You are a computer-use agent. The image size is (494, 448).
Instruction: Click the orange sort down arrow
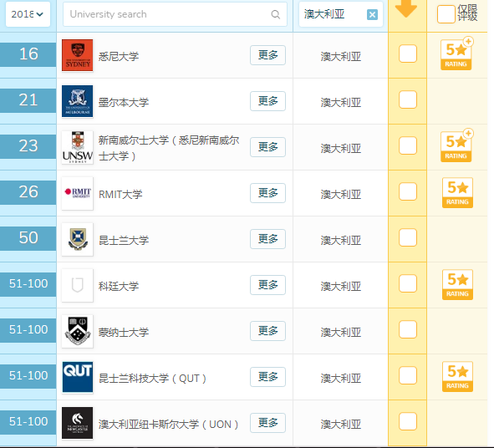tap(406, 8)
